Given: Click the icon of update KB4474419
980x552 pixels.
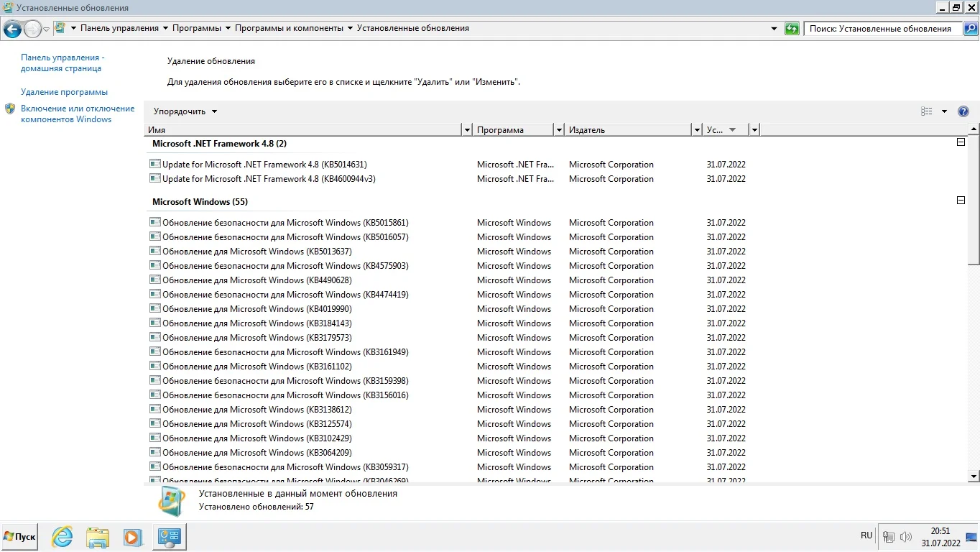Looking at the screenshot, I should click(154, 294).
